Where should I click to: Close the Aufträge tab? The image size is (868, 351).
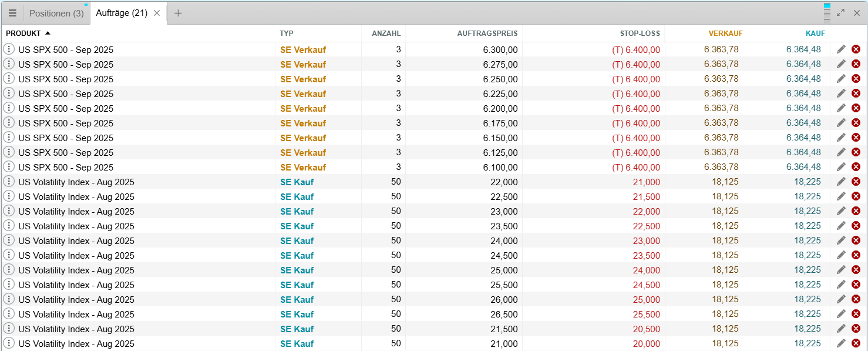pos(157,13)
